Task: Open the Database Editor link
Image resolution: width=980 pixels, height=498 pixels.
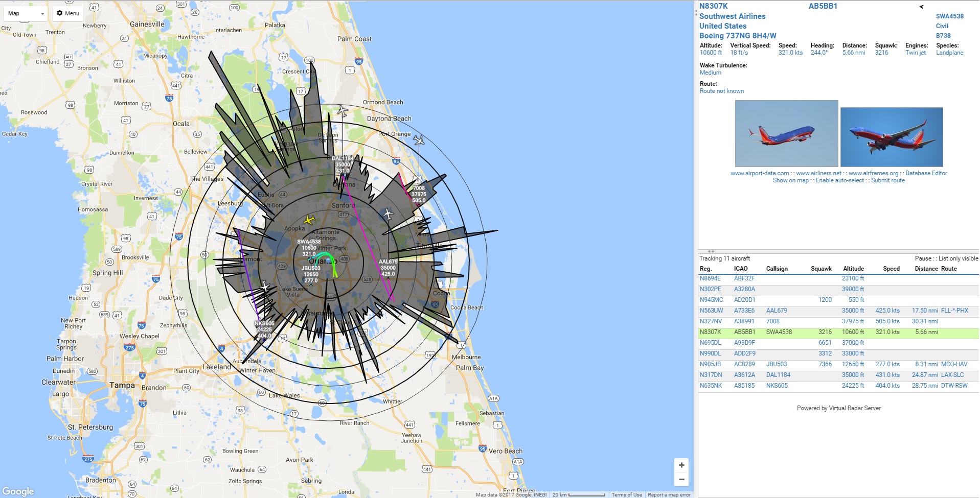Action: point(926,173)
